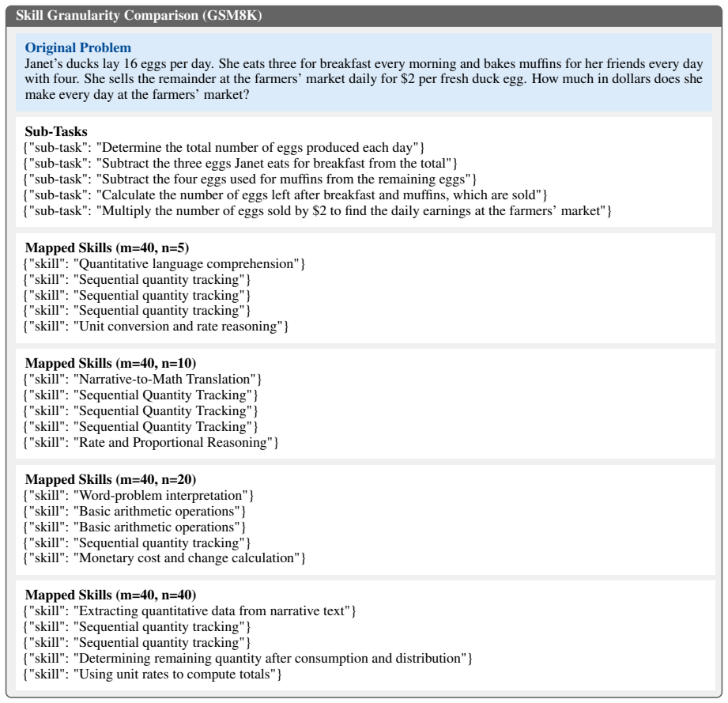Select the Mapped Skills (m=40, n=40) heading
Viewport: 728px width, 703px height.
[x=111, y=595]
